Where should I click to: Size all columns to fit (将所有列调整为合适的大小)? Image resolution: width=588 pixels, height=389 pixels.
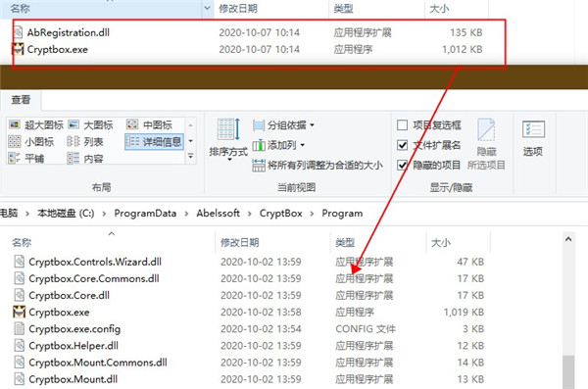(x=318, y=165)
